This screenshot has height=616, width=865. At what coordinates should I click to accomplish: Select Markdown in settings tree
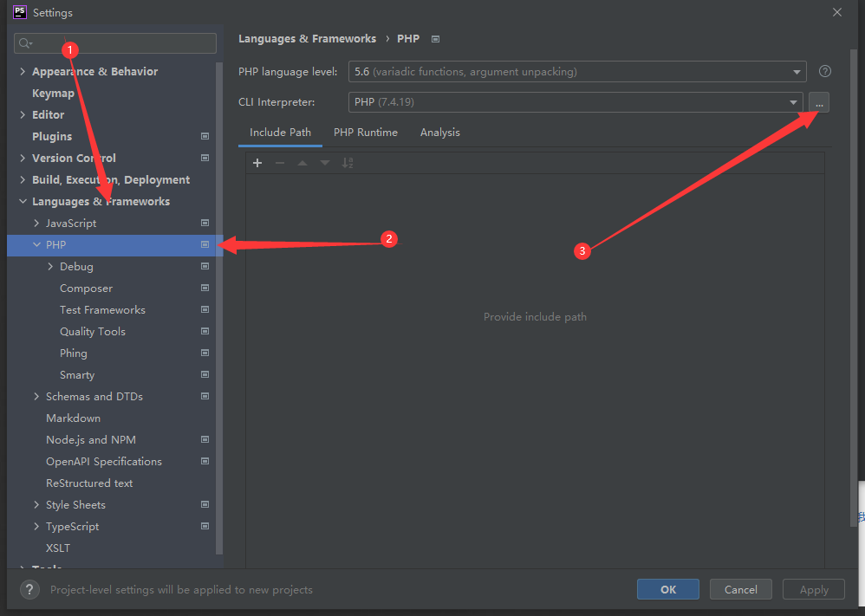pyautogui.click(x=74, y=418)
